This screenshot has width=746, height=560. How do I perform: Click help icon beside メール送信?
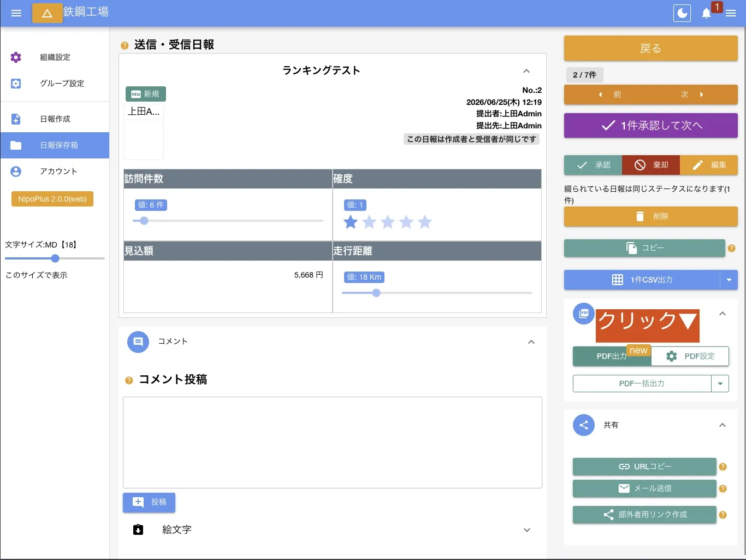pos(723,488)
